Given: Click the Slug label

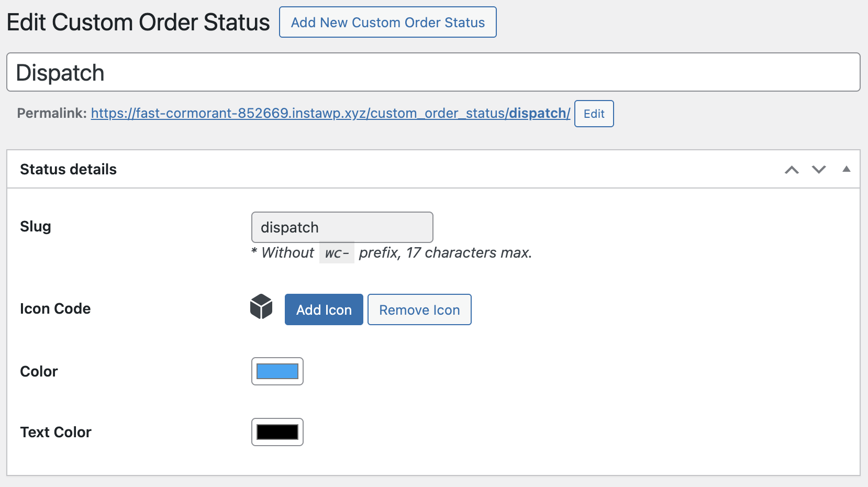Looking at the screenshot, I should click(x=36, y=227).
